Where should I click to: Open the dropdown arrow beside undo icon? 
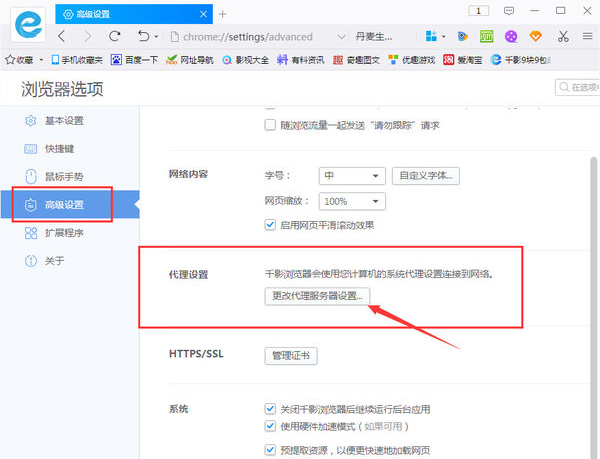(158, 36)
